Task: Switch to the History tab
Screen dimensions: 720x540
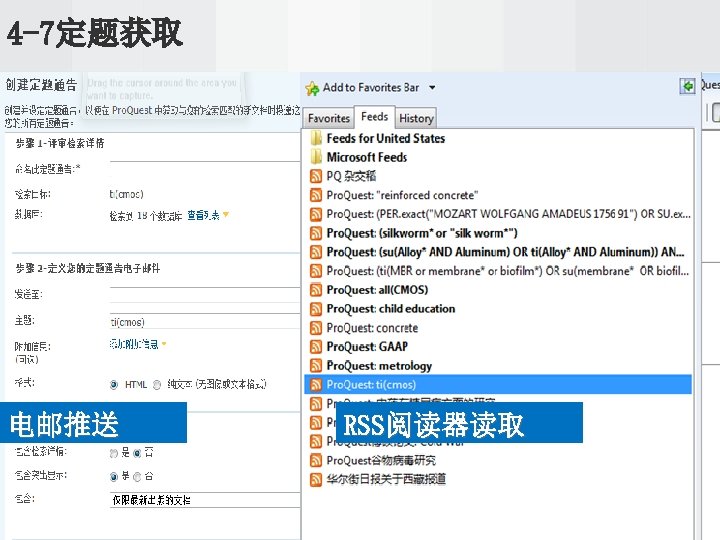Action: coord(416,118)
